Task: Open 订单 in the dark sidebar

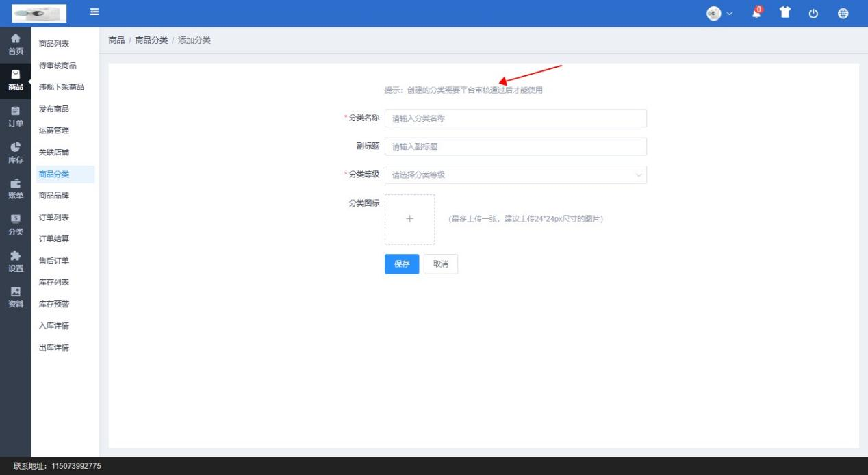Action: pos(16,117)
